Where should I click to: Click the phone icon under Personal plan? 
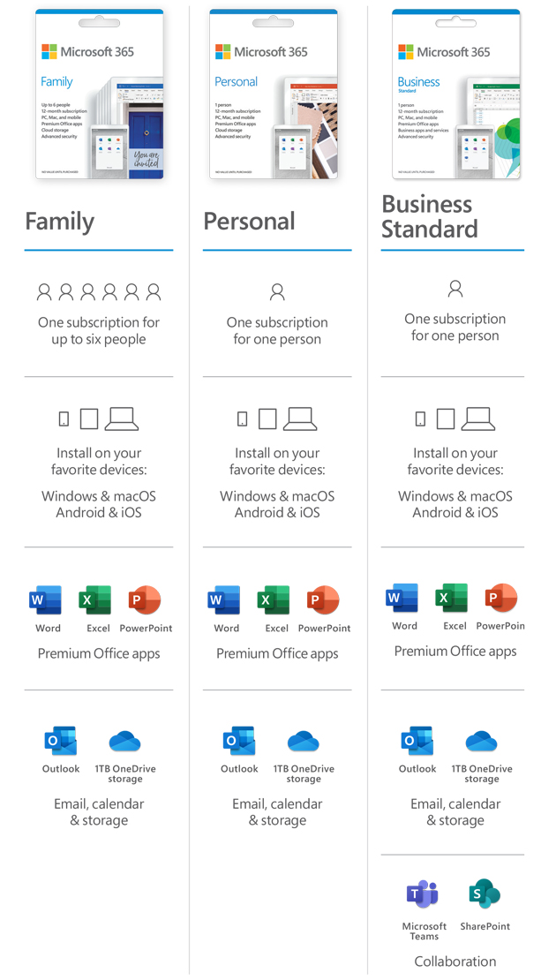[x=243, y=419]
